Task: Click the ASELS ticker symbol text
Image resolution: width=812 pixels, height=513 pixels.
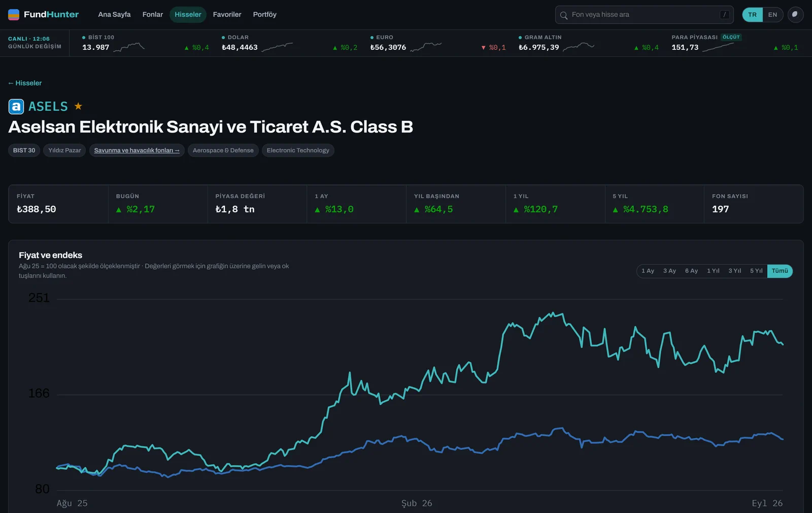Action: tap(48, 106)
